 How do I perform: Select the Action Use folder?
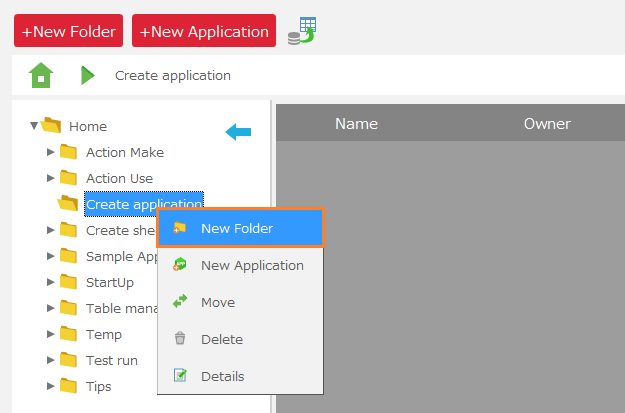coord(119,178)
